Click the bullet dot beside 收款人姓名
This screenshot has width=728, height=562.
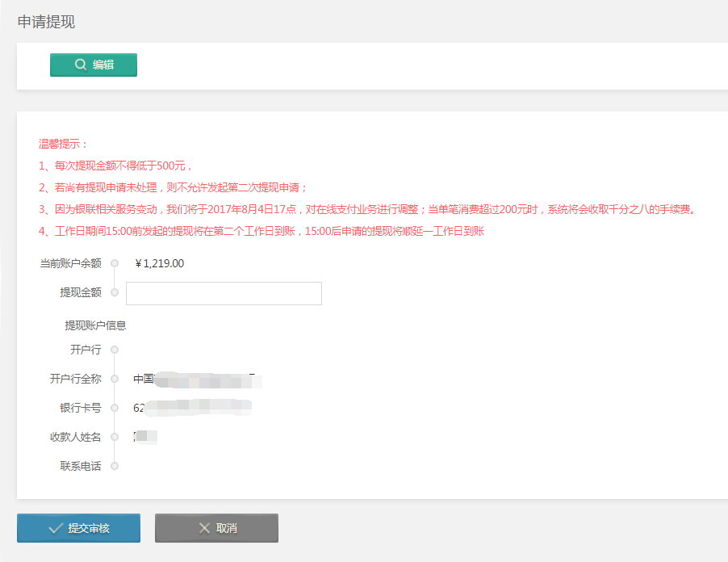pos(115,437)
